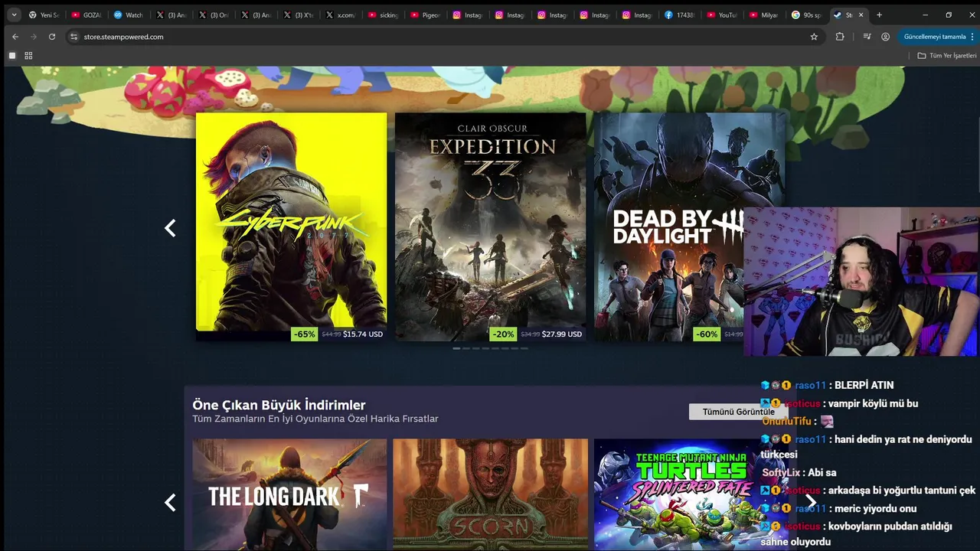Screen dimensions: 980x551
Task: Switch to the Milyar YouTube tab
Action: (763, 15)
